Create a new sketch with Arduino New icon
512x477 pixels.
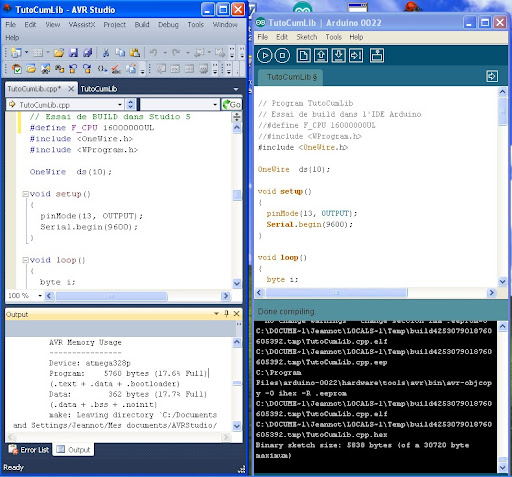(303, 56)
